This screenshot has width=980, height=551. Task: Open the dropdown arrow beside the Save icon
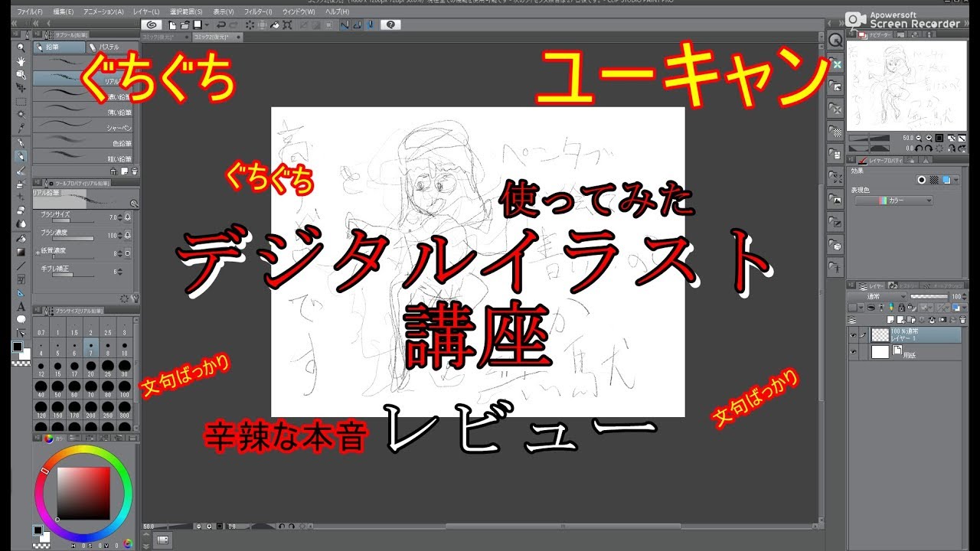tap(206, 24)
